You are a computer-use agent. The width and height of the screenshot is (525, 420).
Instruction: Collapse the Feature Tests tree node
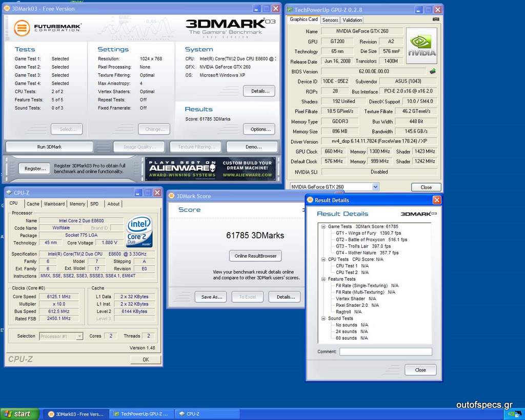pos(324,279)
